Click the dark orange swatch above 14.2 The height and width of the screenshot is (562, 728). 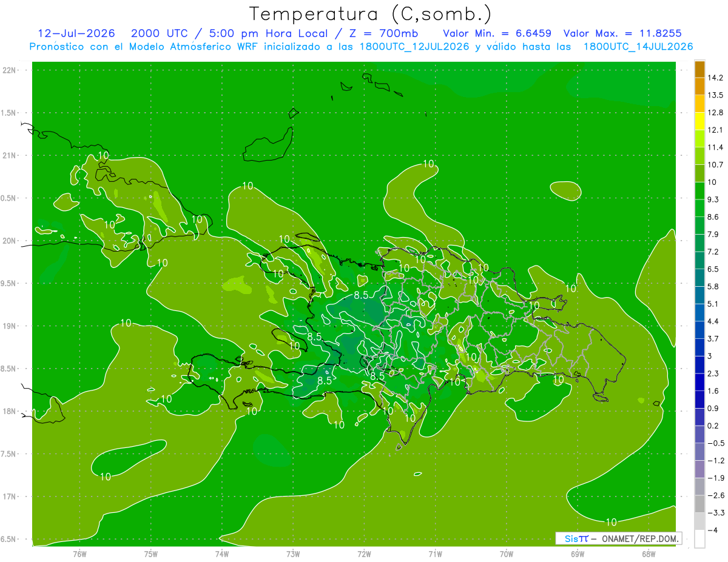(x=699, y=69)
